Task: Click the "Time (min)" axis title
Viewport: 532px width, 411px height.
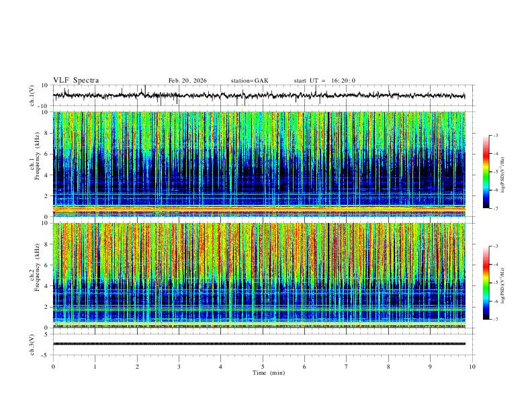Action: (x=269, y=373)
